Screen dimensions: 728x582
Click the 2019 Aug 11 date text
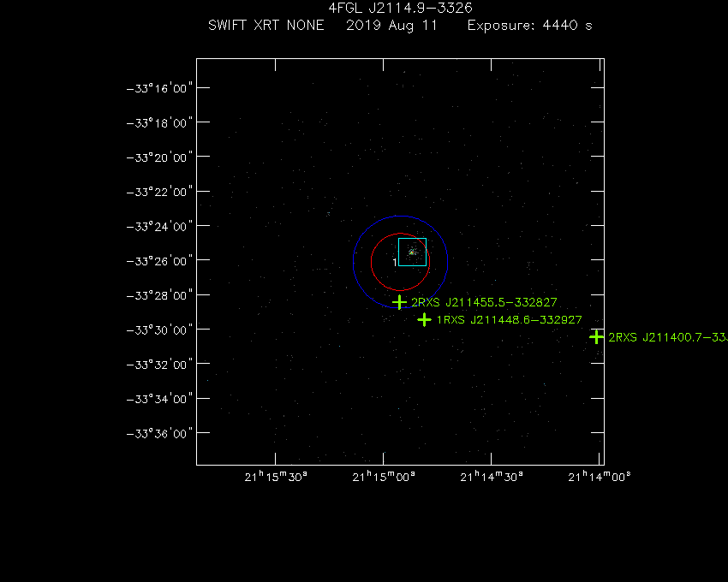coord(391,26)
